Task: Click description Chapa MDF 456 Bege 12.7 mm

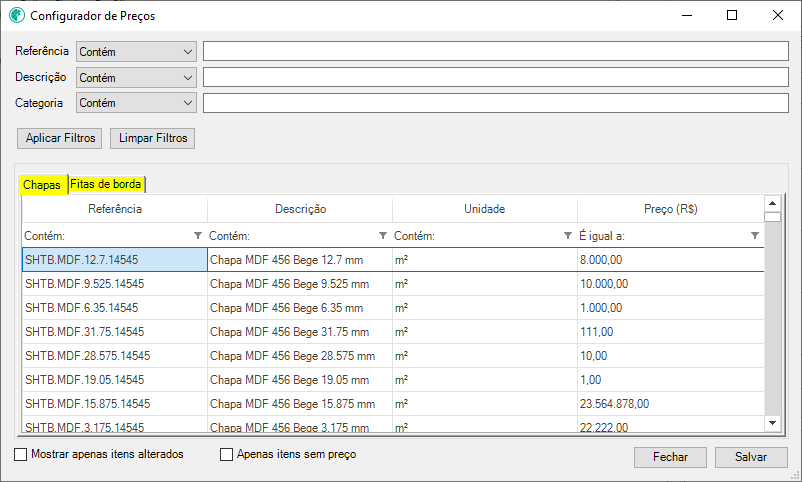Action: pyautogui.click(x=300, y=260)
